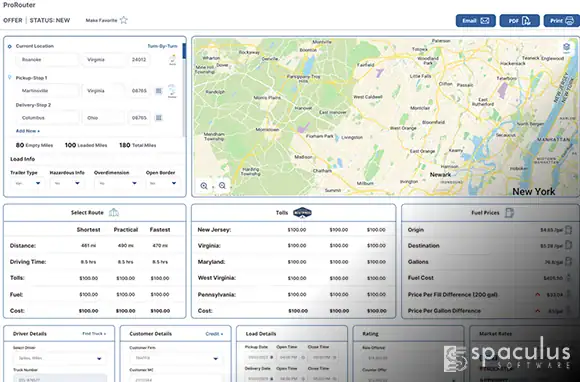Viewport: 580px width, 382px height.
Task: Click the Select Route map icon
Action: (x=114, y=213)
